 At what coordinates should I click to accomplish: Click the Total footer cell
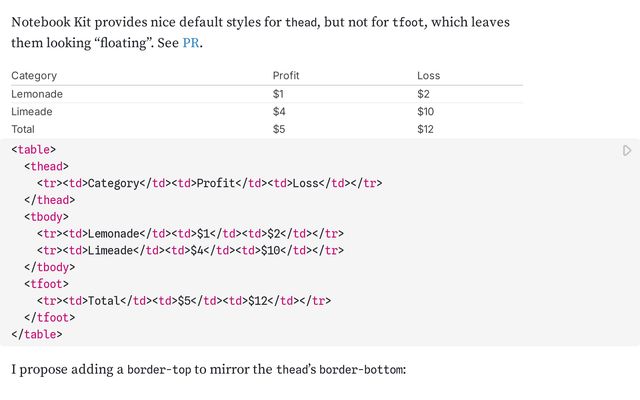tap(23, 129)
